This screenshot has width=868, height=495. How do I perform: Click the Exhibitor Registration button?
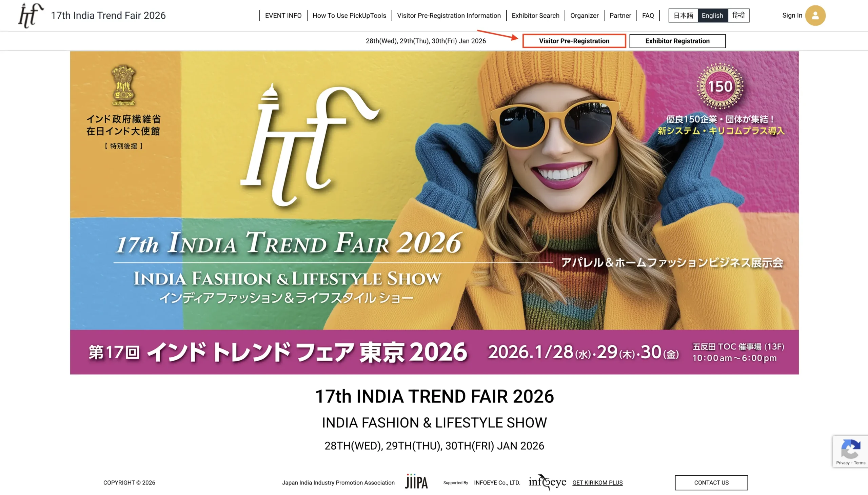coord(677,41)
